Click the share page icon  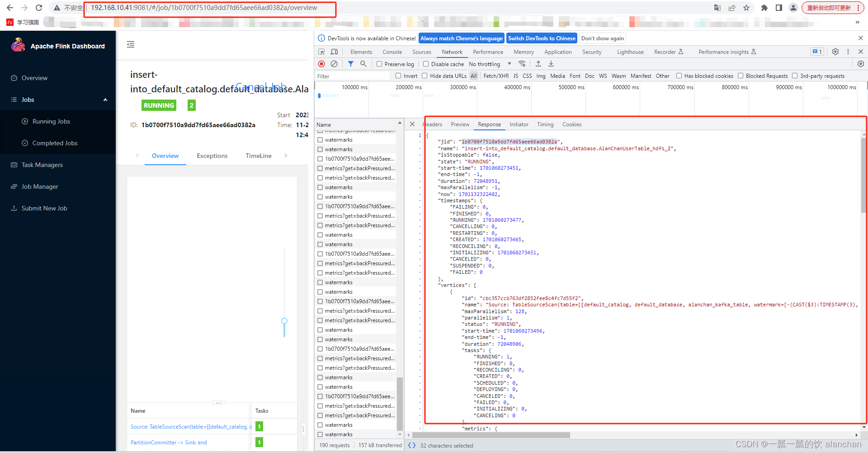point(732,8)
